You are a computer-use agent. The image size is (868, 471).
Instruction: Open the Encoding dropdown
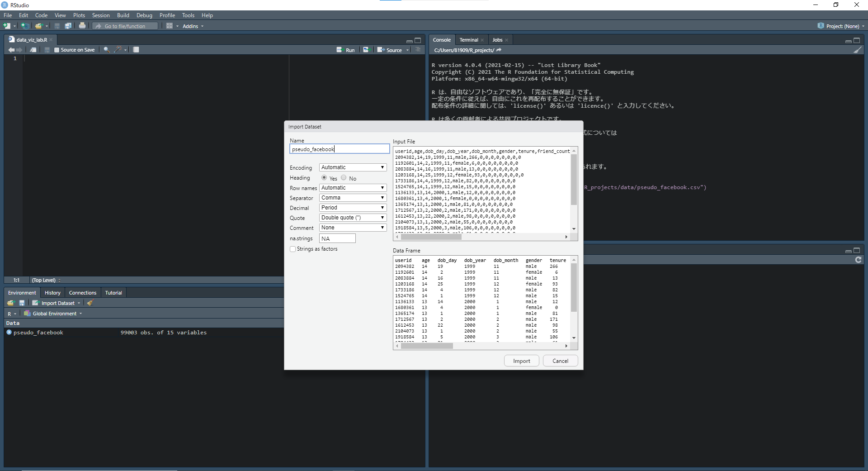[x=353, y=167]
